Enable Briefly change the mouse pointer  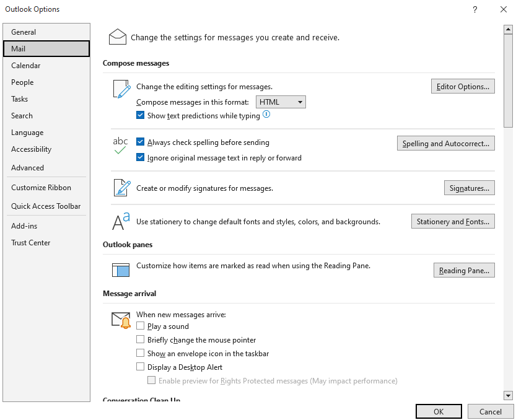[x=140, y=339]
